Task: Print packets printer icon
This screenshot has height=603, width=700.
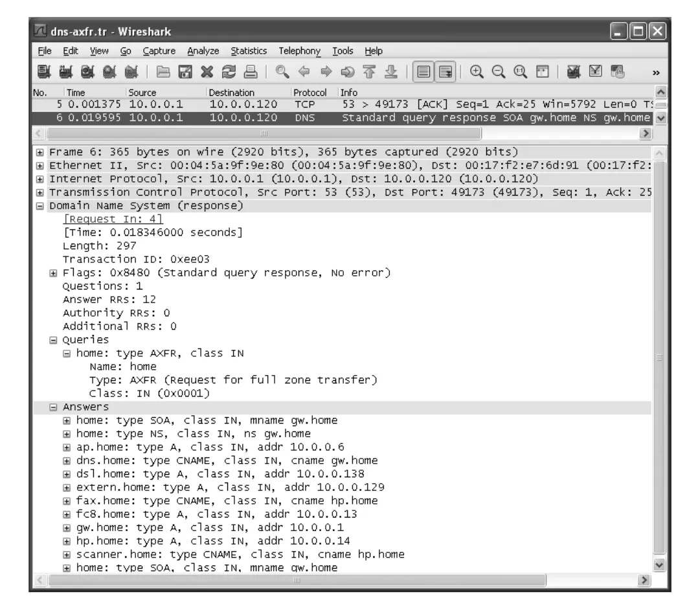Action: [251, 71]
